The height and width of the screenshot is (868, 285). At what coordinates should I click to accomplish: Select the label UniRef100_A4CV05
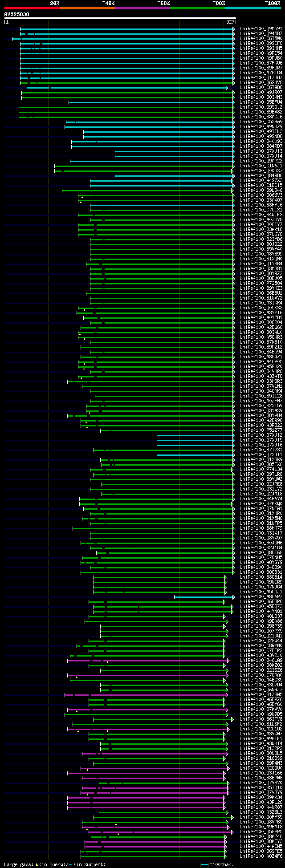point(261,361)
